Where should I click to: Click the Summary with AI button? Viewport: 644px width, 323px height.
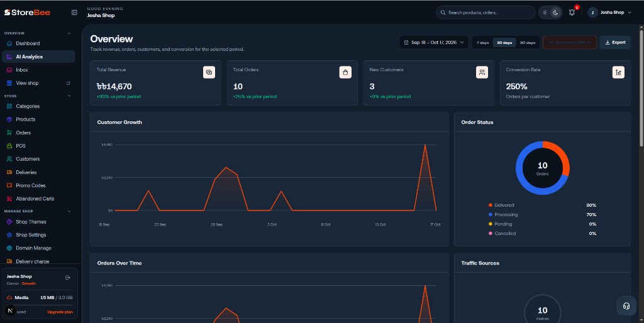point(570,42)
